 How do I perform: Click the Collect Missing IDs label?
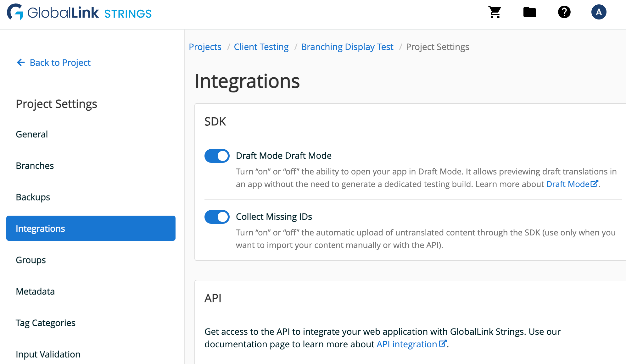(274, 217)
